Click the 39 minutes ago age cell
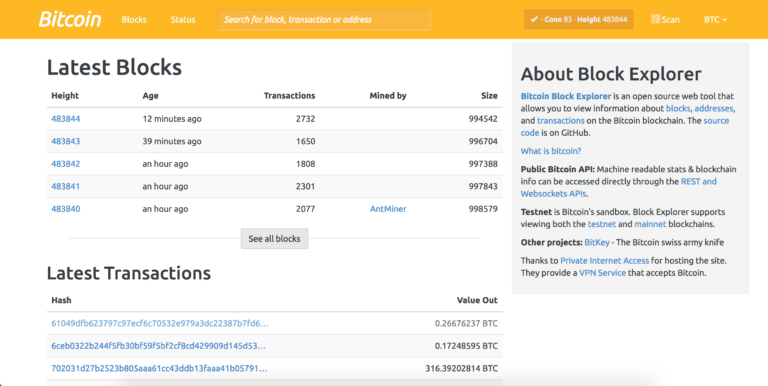This screenshot has height=386, width=768. tap(172, 141)
